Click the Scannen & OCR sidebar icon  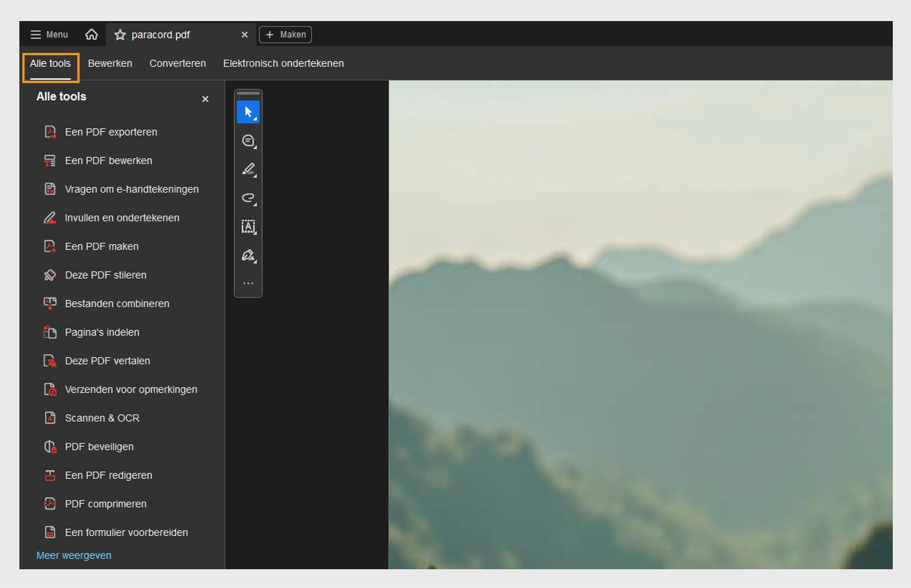coord(50,418)
